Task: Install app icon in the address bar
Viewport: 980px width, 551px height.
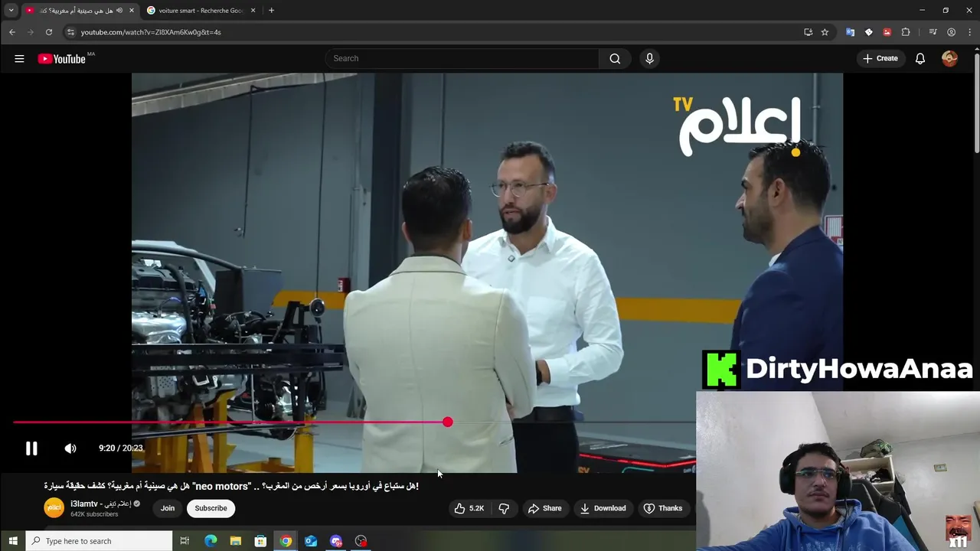Action: [x=808, y=32]
